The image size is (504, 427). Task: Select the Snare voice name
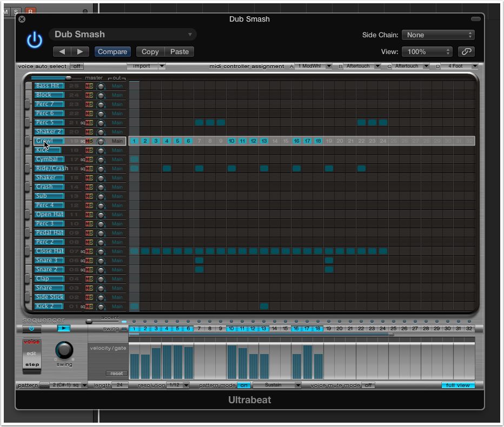[x=49, y=288]
